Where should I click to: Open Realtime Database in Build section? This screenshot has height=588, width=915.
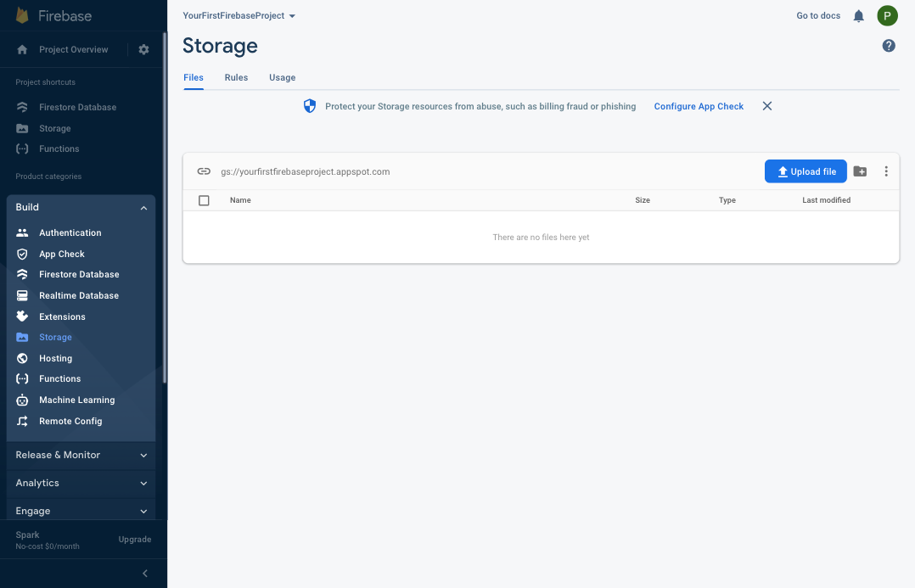click(x=79, y=296)
